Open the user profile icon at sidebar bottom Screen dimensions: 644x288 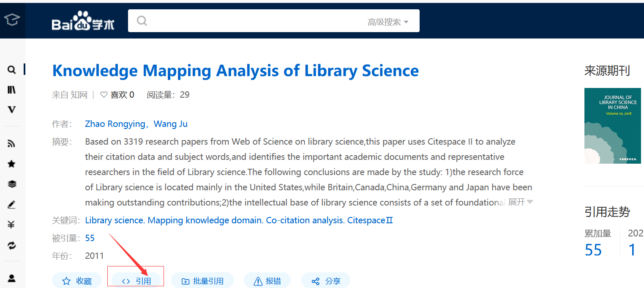pyautogui.click(x=11, y=278)
